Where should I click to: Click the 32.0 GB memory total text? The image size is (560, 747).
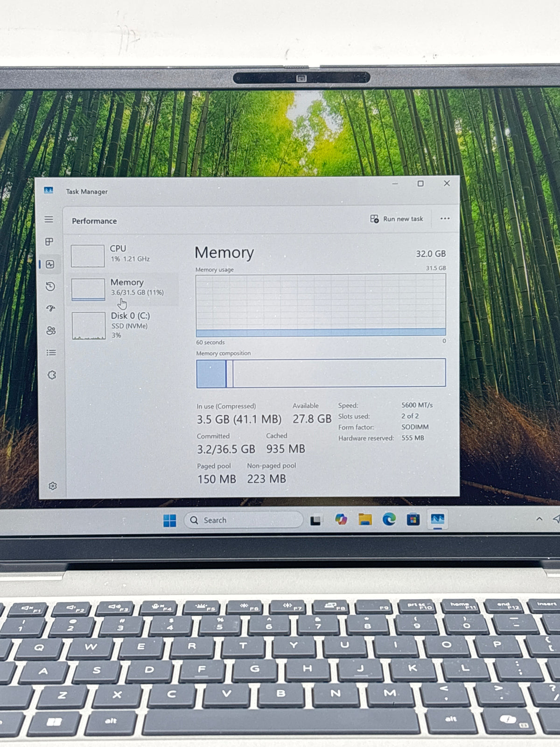pyautogui.click(x=431, y=254)
